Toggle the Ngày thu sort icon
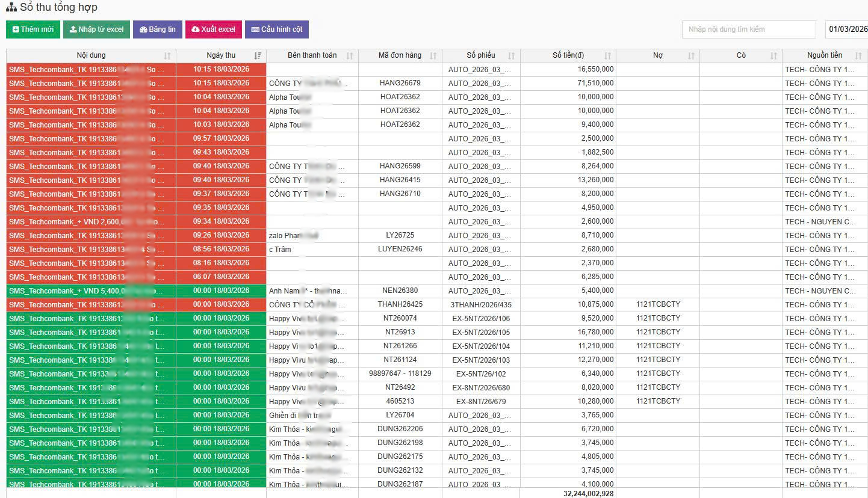Image resolution: width=868 pixels, height=498 pixels. [258, 56]
